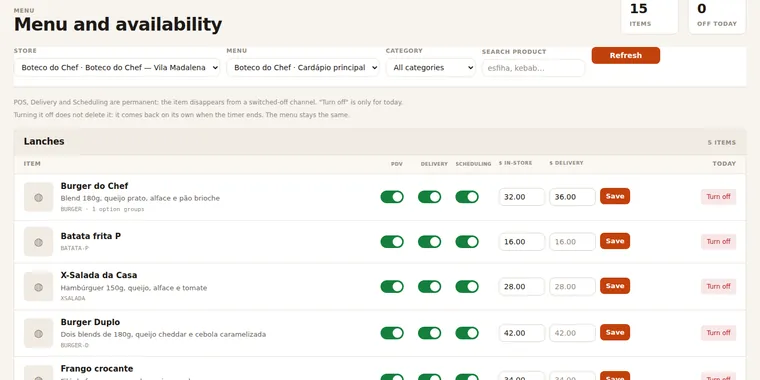Click the Menu and availability heading
Screen dimensions: 760x380
[x=118, y=24]
